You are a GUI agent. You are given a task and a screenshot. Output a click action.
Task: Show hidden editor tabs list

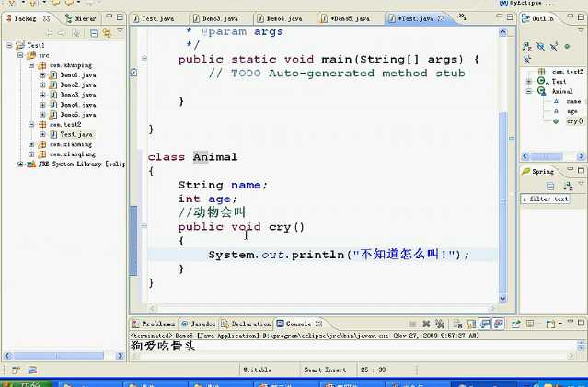pyautogui.click(x=463, y=17)
